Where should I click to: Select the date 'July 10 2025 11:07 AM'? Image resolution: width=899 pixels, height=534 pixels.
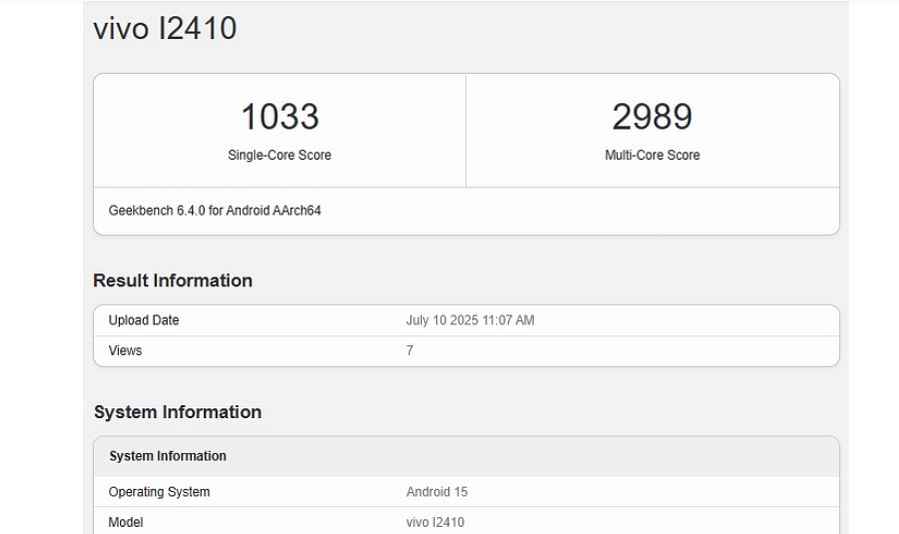click(x=470, y=320)
